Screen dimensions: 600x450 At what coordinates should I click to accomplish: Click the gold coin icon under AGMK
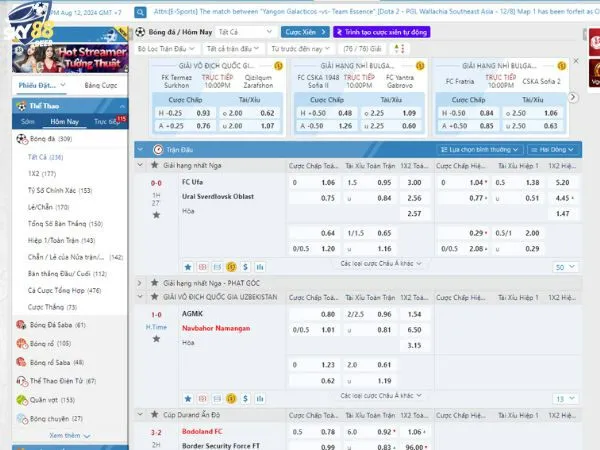[231, 399]
